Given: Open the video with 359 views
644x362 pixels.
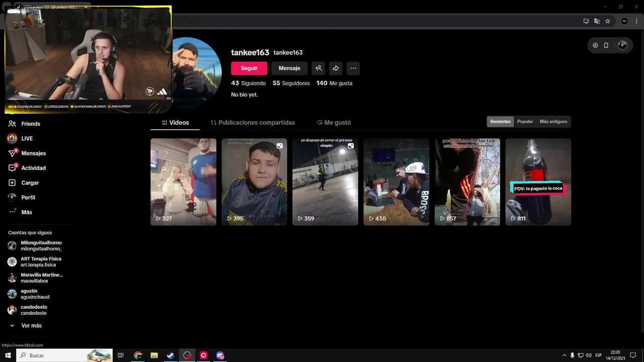Looking at the screenshot, I should tap(325, 182).
